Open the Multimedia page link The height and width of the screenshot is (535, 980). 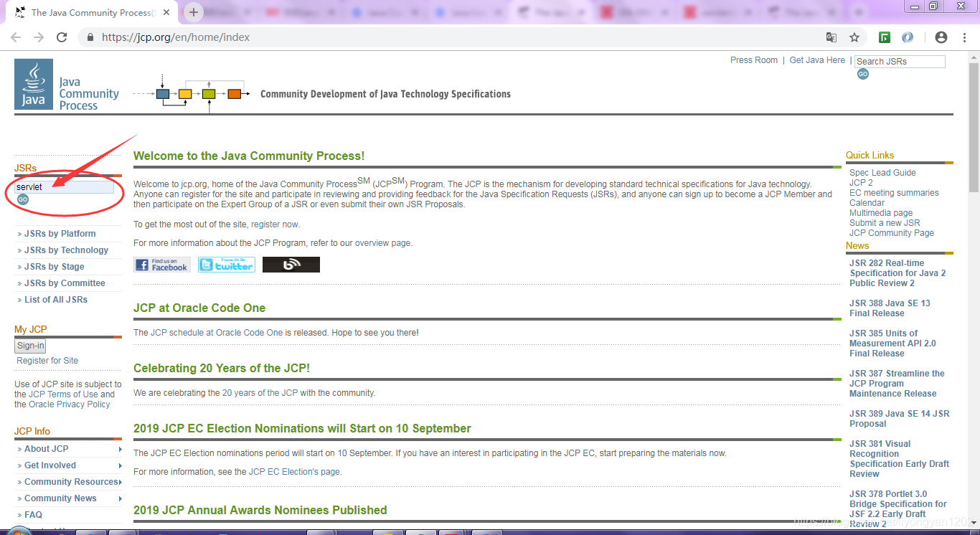pyautogui.click(x=881, y=213)
